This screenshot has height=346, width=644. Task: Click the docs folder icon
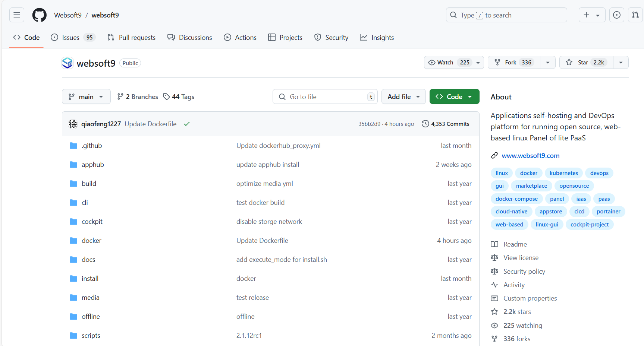click(73, 260)
